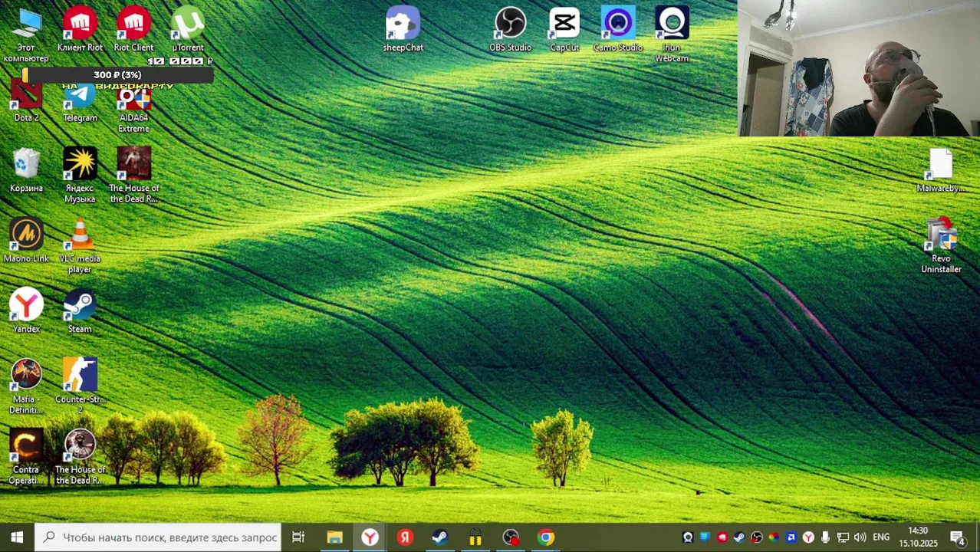The height and width of the screenshot is (552, 980).
Task: Select the Camo Studio desktop icon
Action: (618, 30)
